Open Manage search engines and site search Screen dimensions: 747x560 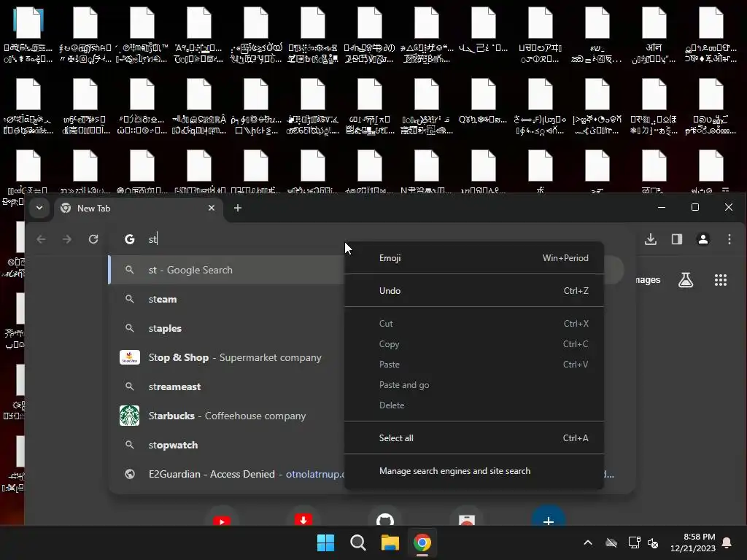coord(474,471)
